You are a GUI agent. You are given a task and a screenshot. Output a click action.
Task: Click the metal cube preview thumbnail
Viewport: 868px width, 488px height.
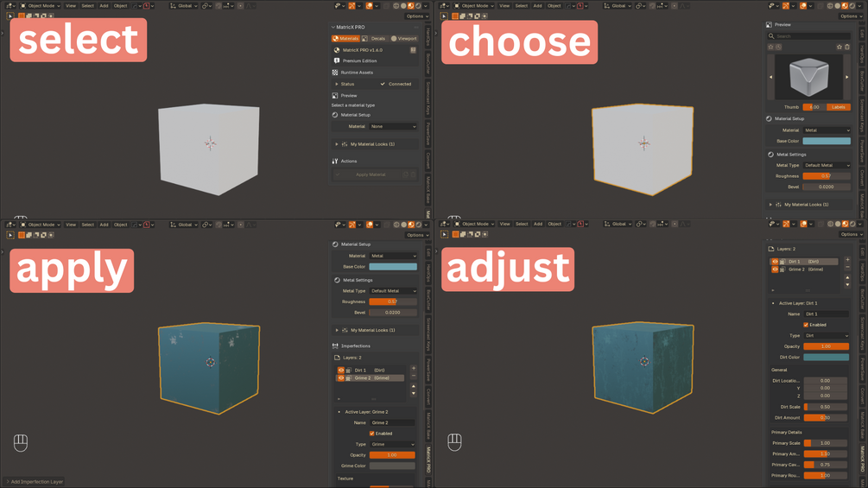coord(808,78)
